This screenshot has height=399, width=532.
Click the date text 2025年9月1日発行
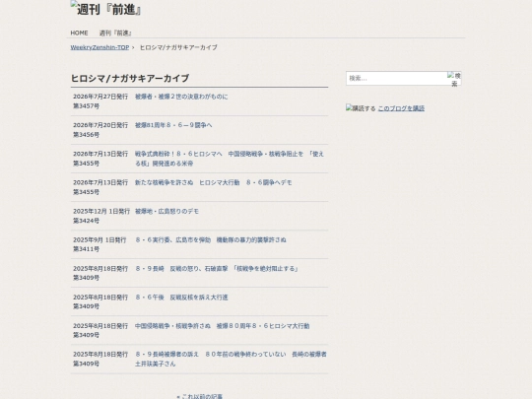(x=100, y=239)
